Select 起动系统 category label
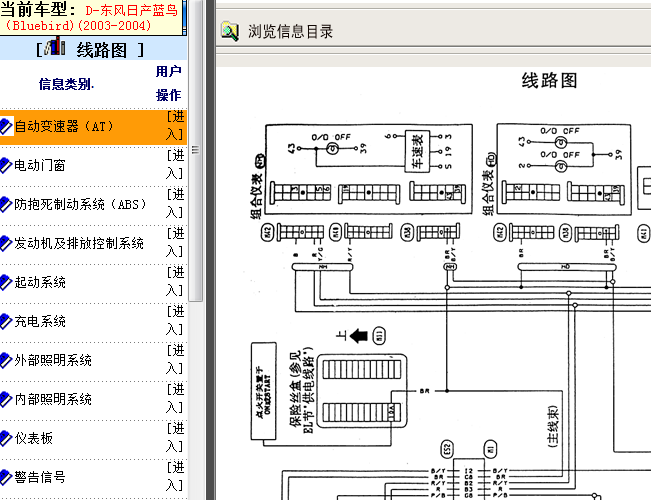Viewport: 651px width, 500px height. [40, 283]
